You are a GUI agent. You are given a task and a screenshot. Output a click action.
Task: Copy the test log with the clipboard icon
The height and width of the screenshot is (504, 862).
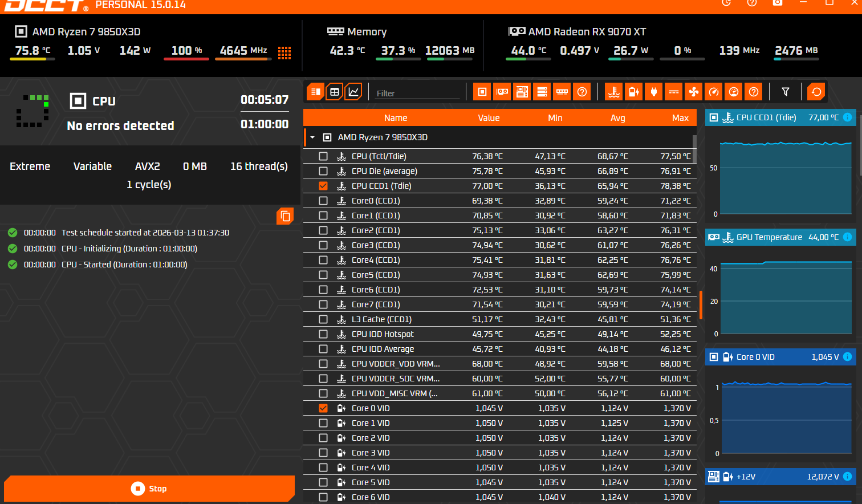[285, 216]
